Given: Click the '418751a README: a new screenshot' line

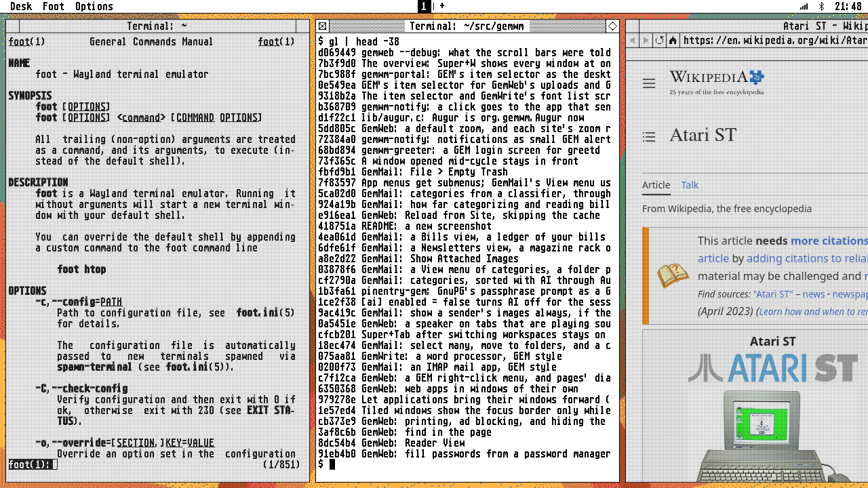Looking at the screenshot, I should [x=405, y=226].
